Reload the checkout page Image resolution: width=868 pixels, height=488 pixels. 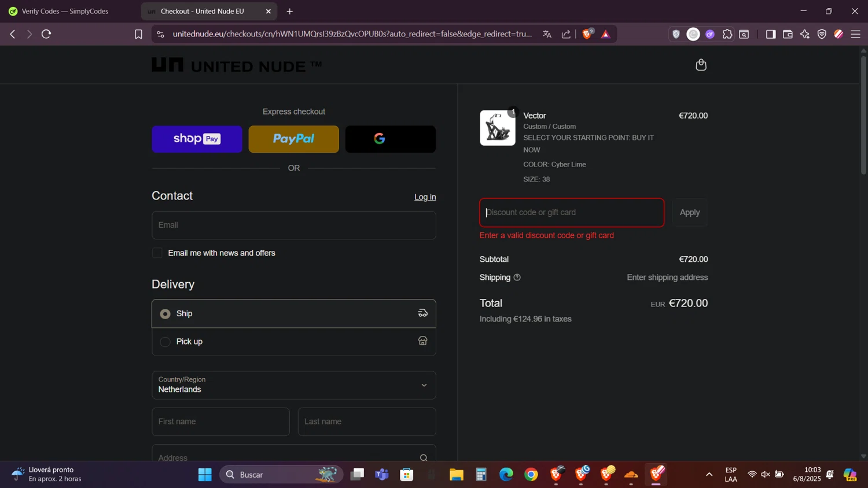[x=46, y=34]
